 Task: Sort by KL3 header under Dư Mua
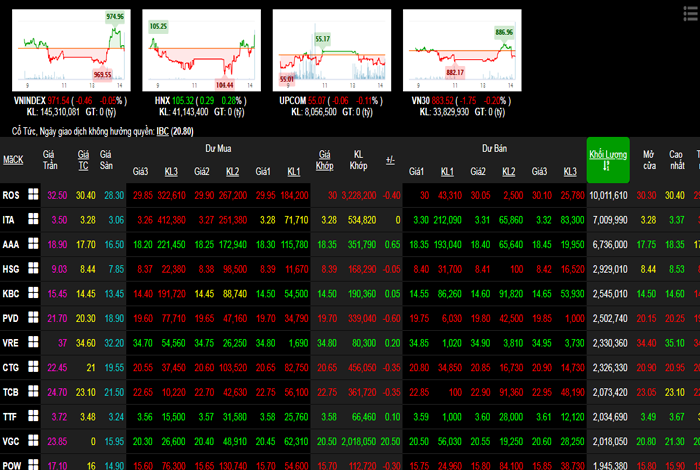click(x=171, y=171)
